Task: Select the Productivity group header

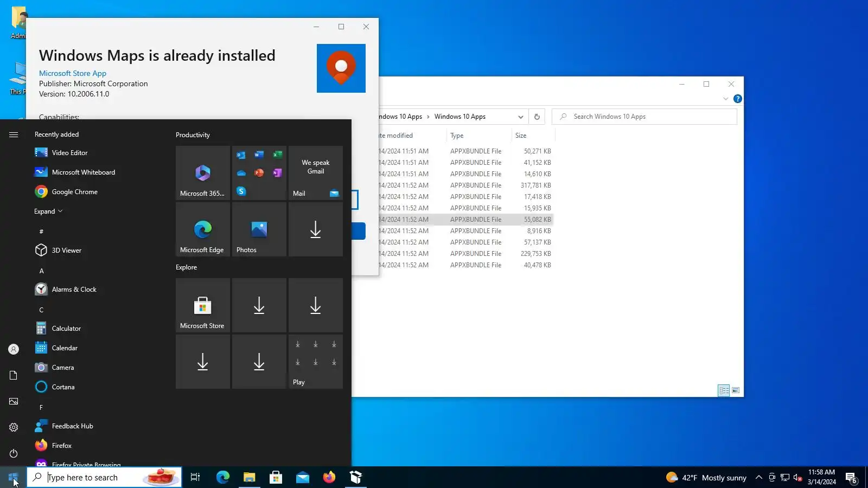Action: pos(193,135)
